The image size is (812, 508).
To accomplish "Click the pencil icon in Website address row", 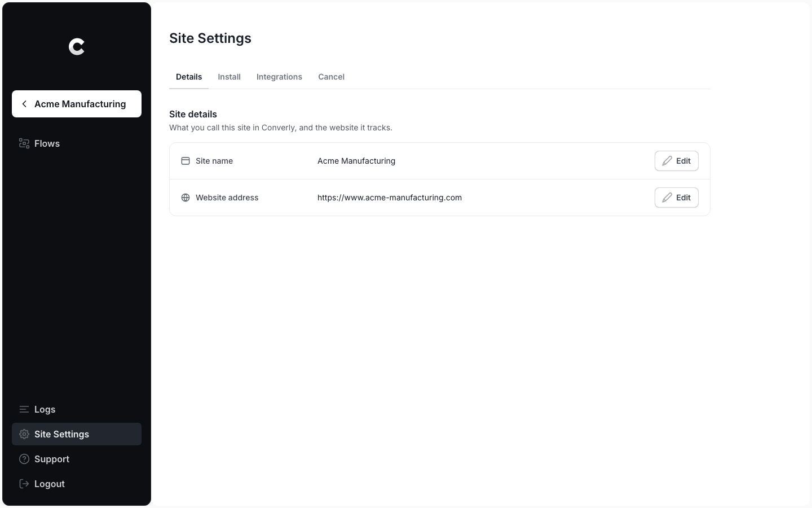I will tap(667, 198).
